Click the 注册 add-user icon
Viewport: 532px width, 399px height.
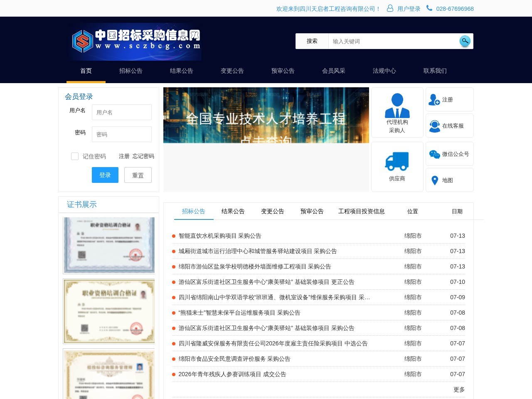434,100
